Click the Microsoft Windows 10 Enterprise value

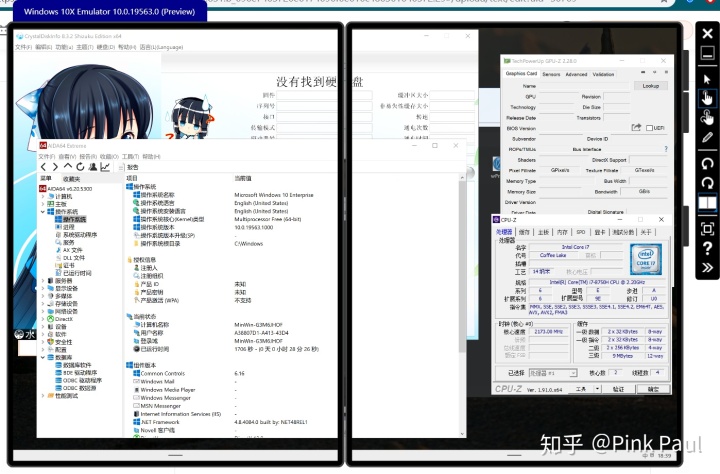coord(274,195)
